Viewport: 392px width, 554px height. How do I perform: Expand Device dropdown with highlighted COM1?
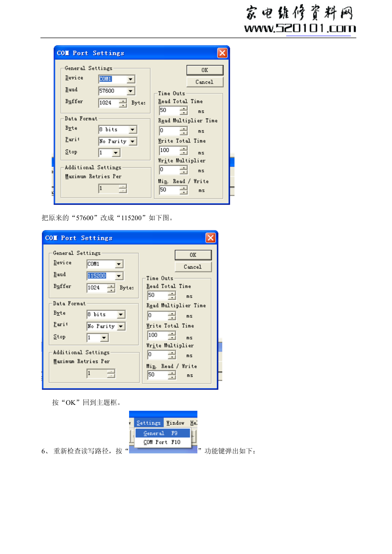[x=131, y=79]
